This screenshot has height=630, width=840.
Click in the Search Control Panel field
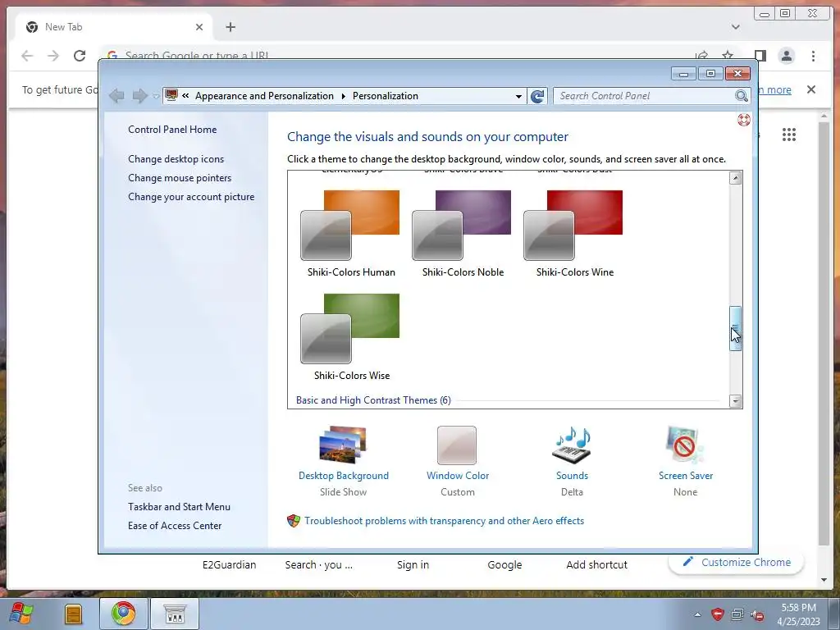pyautogui.click(x=645, y=96)
